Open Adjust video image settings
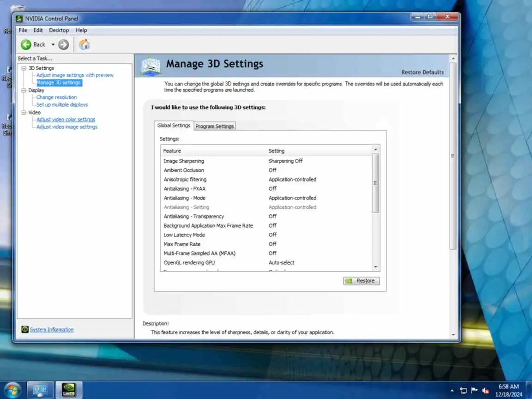Image resolution: width=532 pixels, height=399 pixels. click(x=67, y=127)
